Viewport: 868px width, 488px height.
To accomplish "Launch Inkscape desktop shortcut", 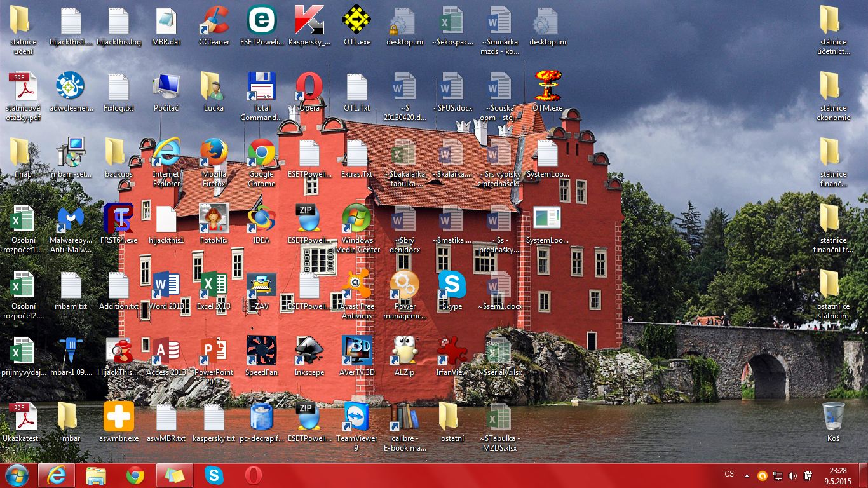I will tap(309, 356).
